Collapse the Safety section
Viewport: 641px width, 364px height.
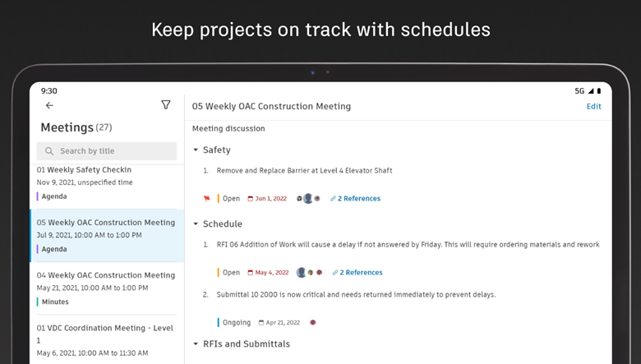pyautogui.click(x=196, y=150)
